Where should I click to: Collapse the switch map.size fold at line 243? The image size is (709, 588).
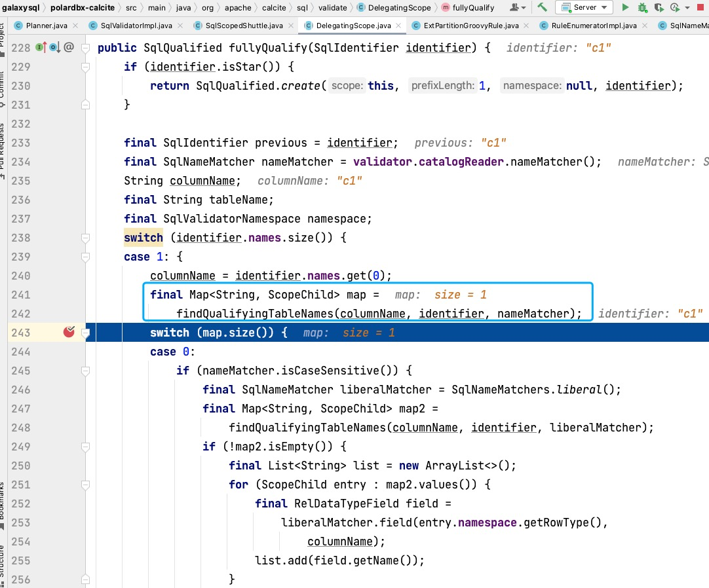(85, 333)
